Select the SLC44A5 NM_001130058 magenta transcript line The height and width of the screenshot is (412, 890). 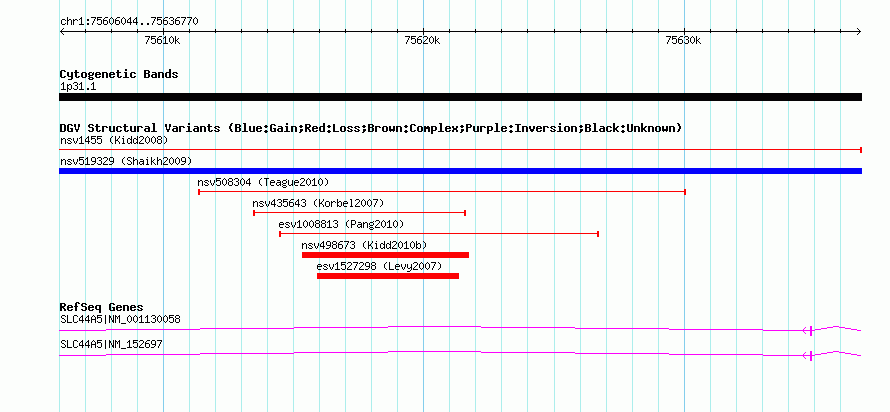coord(460,329)
